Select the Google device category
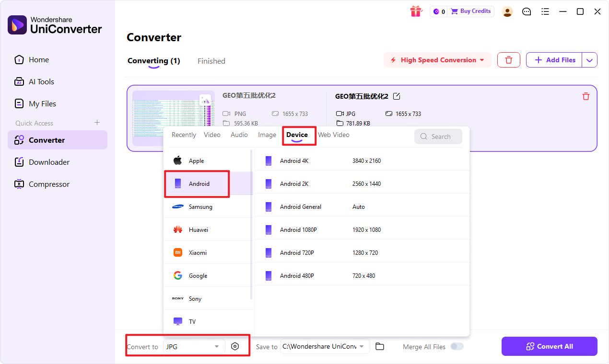609x364 pixels. [209, 276]
